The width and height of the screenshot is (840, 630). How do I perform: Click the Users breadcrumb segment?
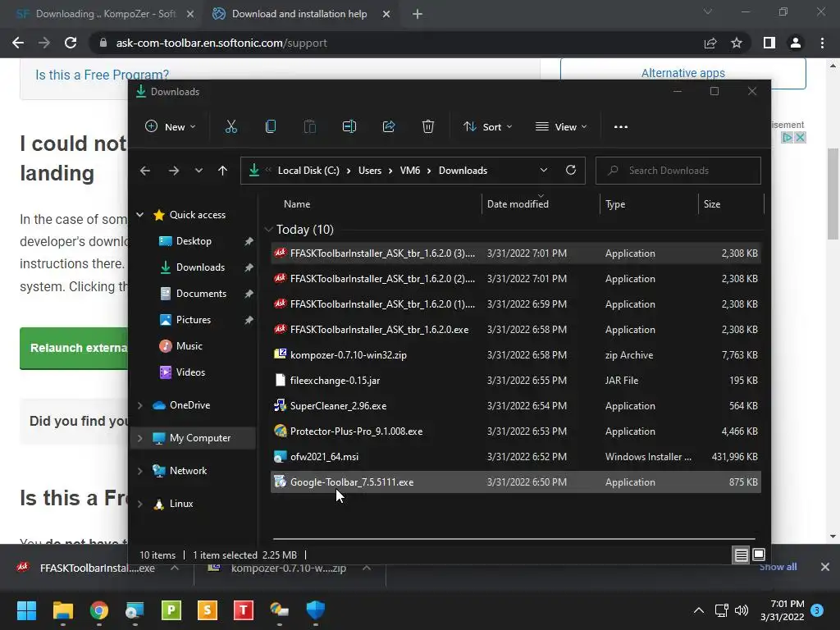coord(370,171)
